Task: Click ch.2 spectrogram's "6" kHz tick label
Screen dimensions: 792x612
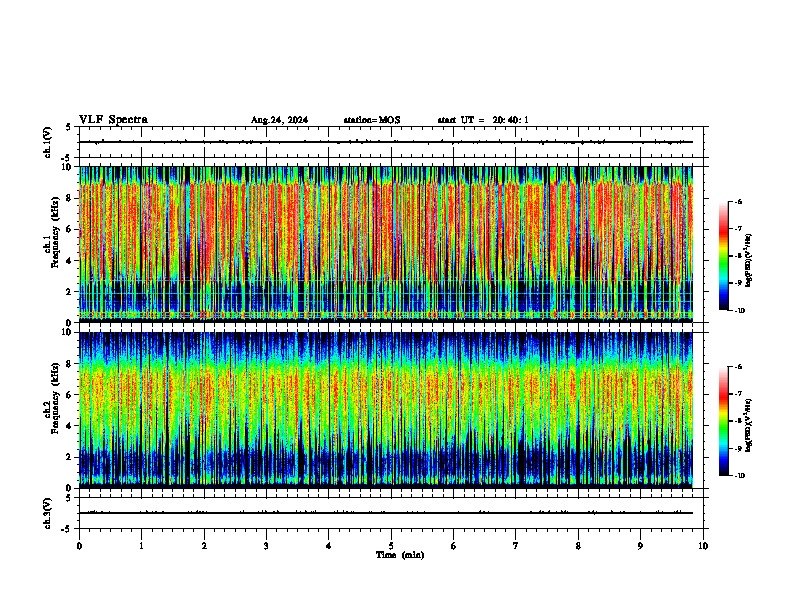Action: coord(70,395)
